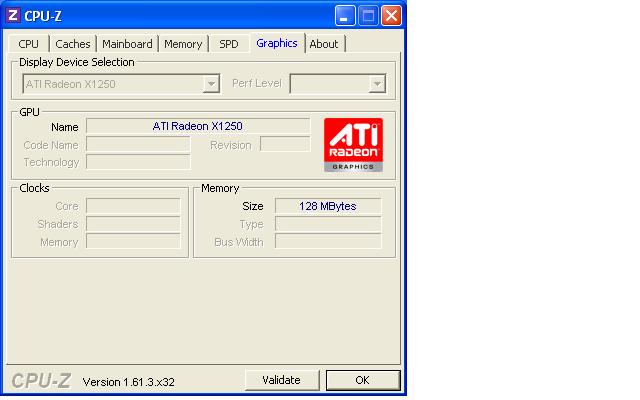Click the Perf Level label

pos(257,83)
